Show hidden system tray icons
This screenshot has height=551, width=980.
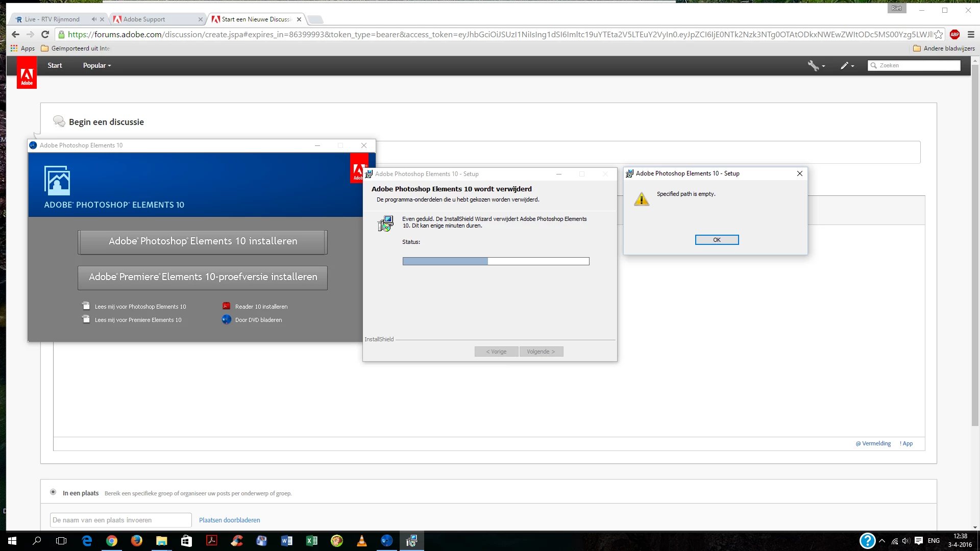(x=882, y=541)
